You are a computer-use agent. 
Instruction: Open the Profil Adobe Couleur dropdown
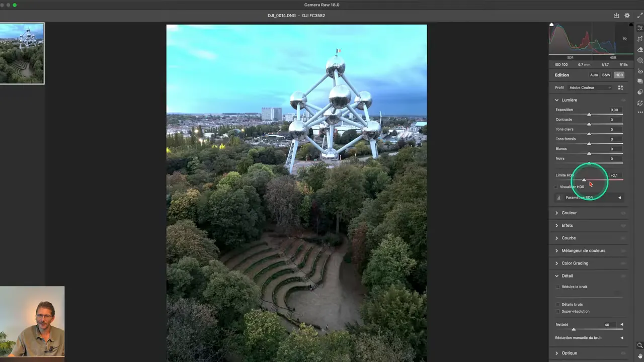[590, 87]
